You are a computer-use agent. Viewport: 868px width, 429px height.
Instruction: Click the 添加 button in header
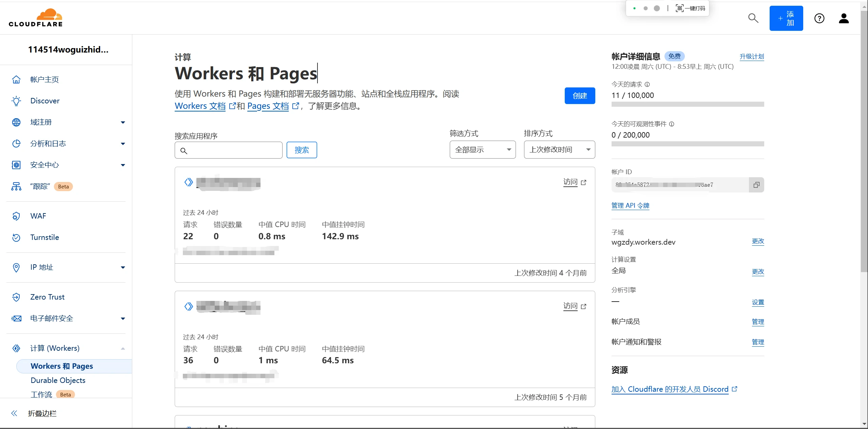tap(786, 18)
